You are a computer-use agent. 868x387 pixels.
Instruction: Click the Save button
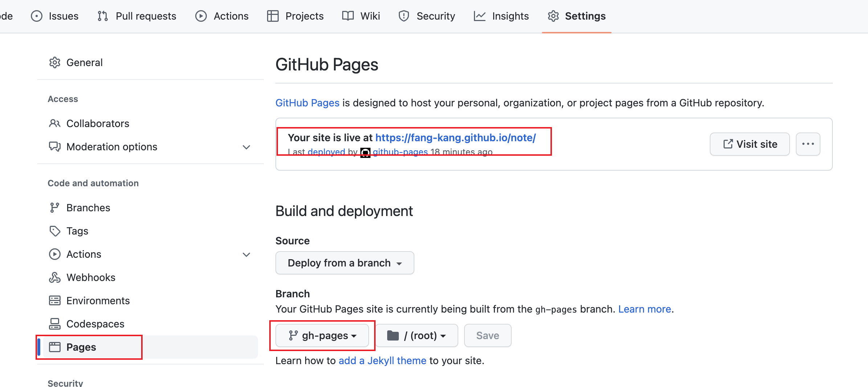click(488, 335)
